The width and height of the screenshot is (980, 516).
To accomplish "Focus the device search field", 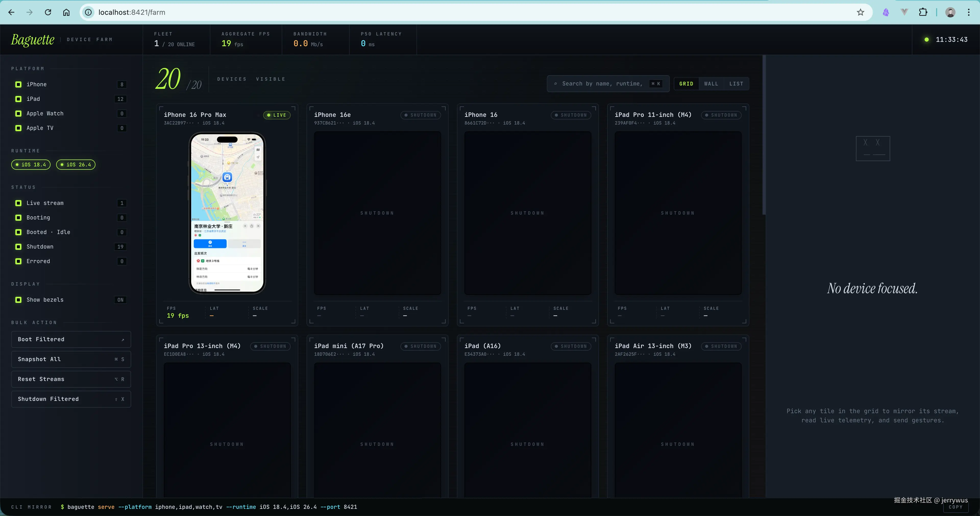I will [608, 84].
